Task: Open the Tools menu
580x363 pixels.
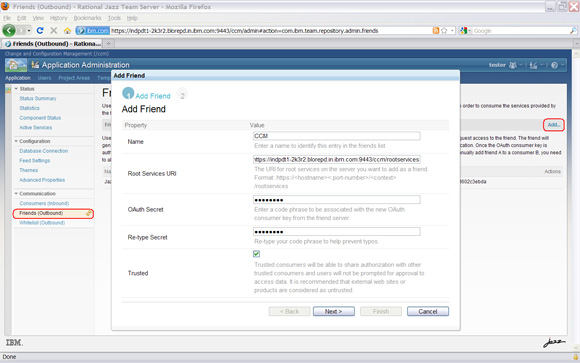Action: click(114, 18)
